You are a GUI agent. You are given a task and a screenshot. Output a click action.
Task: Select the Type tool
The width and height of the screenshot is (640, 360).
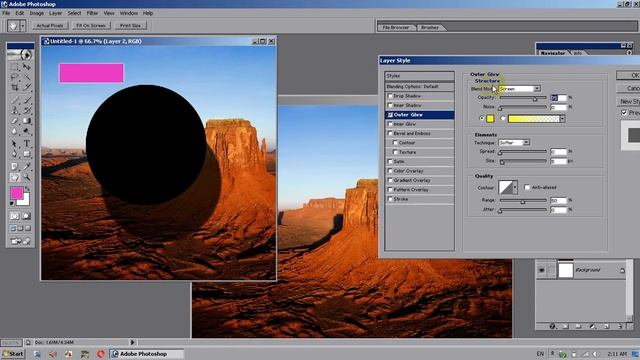27,144
